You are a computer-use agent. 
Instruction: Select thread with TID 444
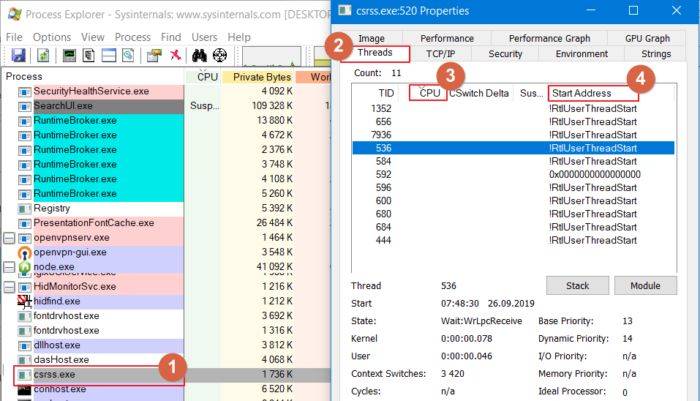coord(513,240)
